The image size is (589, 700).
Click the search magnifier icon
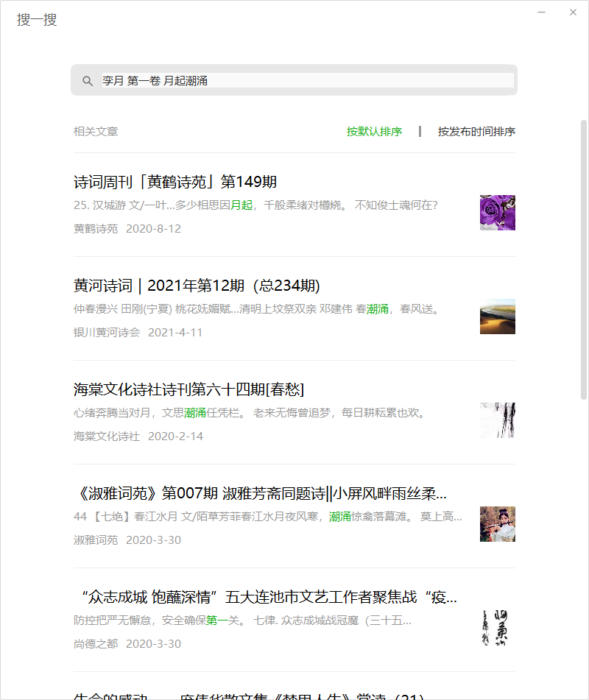click(x=88, y=81)
